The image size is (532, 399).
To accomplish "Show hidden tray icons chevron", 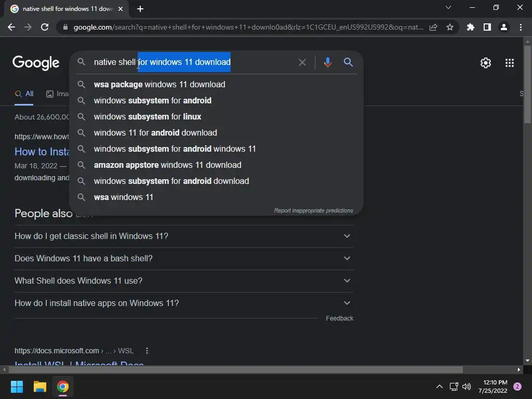I will [x=439, y=387].
